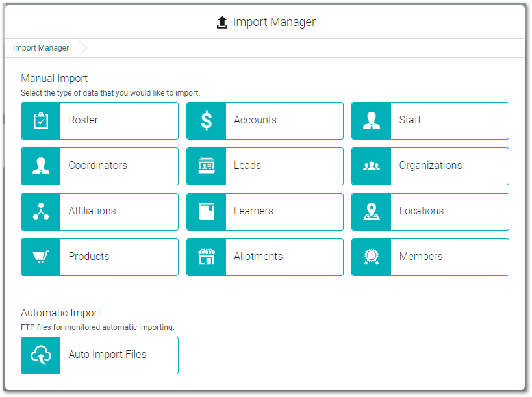Screen dimensions: 532x397
Task: Select the Leads import label
Action: (247, 165)
